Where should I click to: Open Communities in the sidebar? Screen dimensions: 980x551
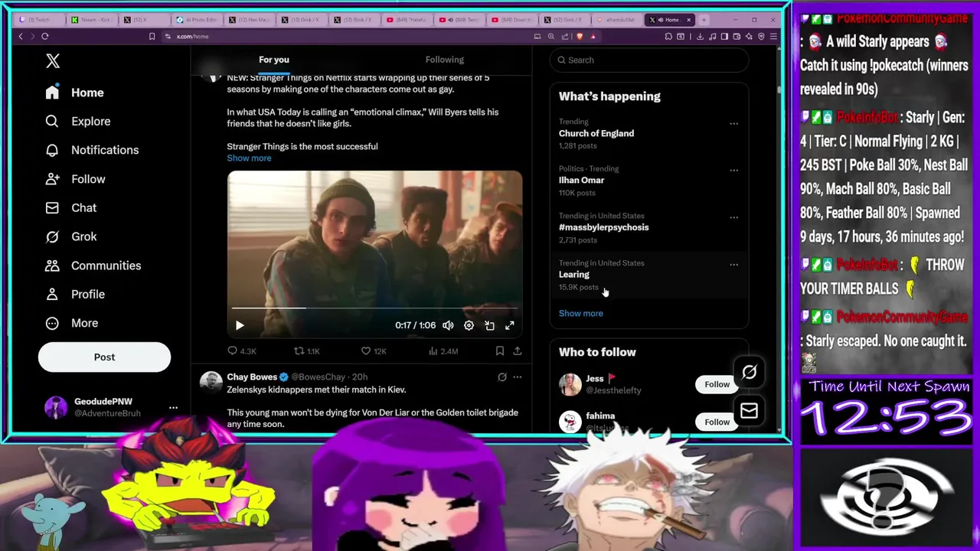[92, 266]
